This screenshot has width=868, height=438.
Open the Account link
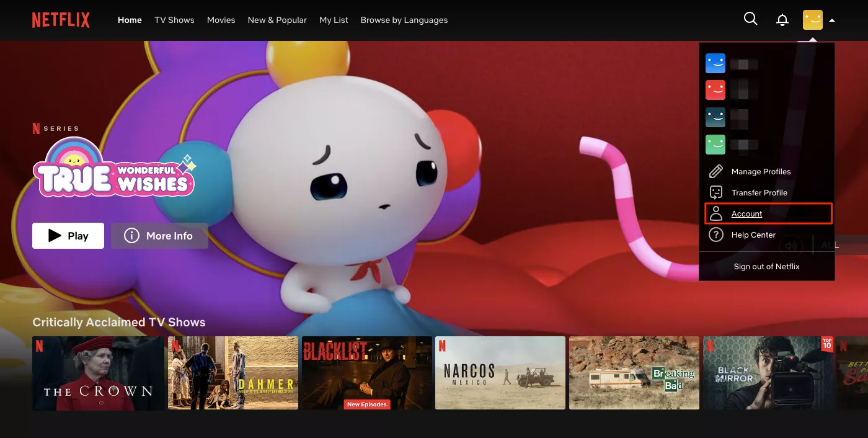click(746, 214)
